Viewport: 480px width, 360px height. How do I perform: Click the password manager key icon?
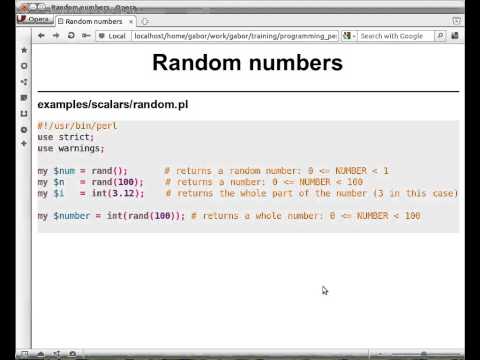click(86, 36)
